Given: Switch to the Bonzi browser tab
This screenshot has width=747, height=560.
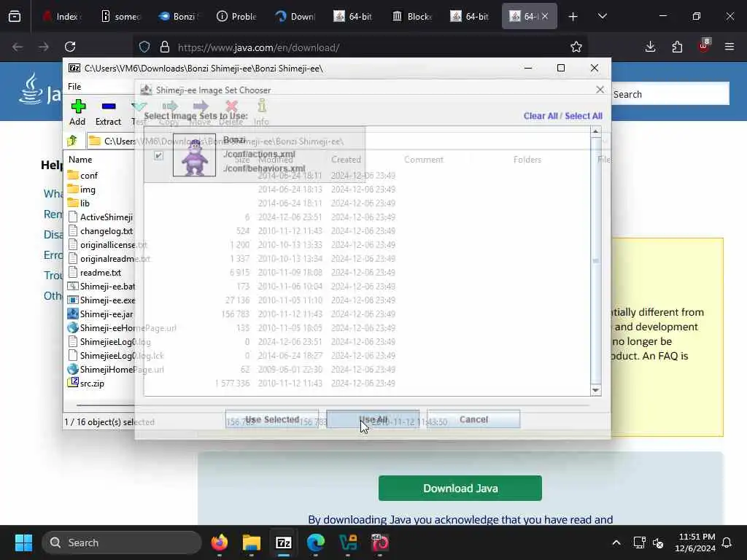Looking at the screenshot, I should pos(178,16).
